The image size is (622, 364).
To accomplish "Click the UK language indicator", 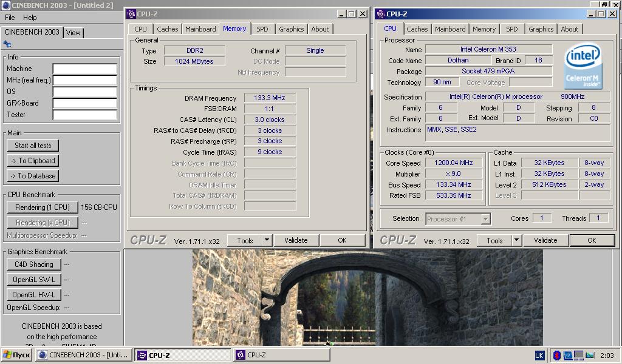I will (x=539, y=356).
